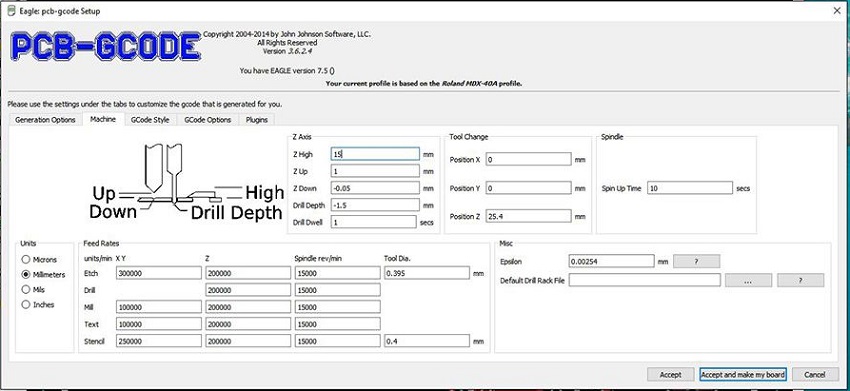Click the Mill spindle speed field
This screenshot has height=391, width=850.
[338, 307]
